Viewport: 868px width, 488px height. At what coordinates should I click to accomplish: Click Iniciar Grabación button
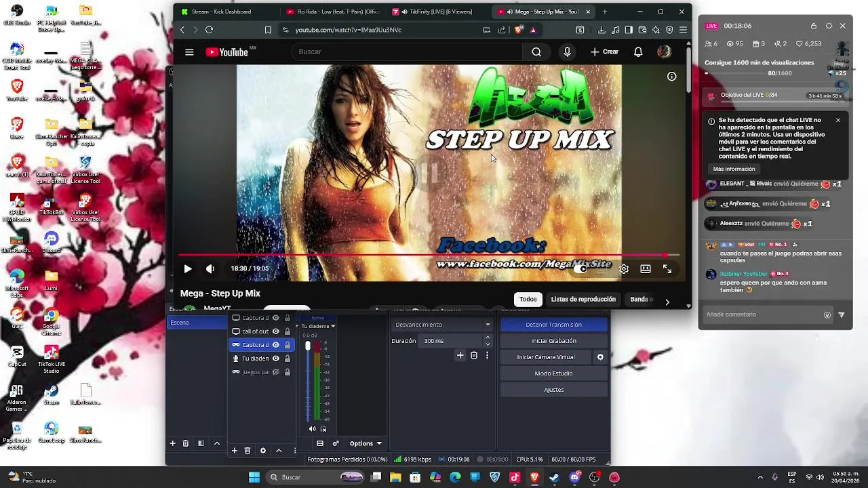[x=553, y=341]
